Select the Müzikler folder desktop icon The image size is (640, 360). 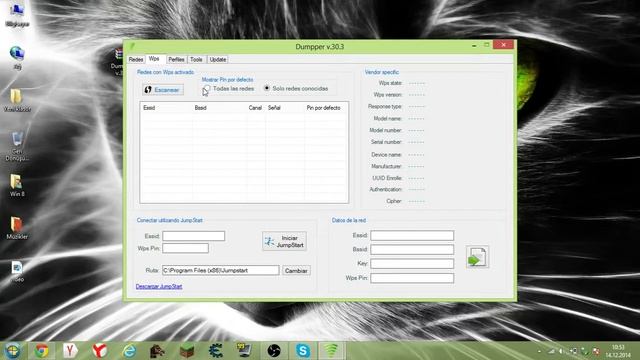tap(17, 228)
